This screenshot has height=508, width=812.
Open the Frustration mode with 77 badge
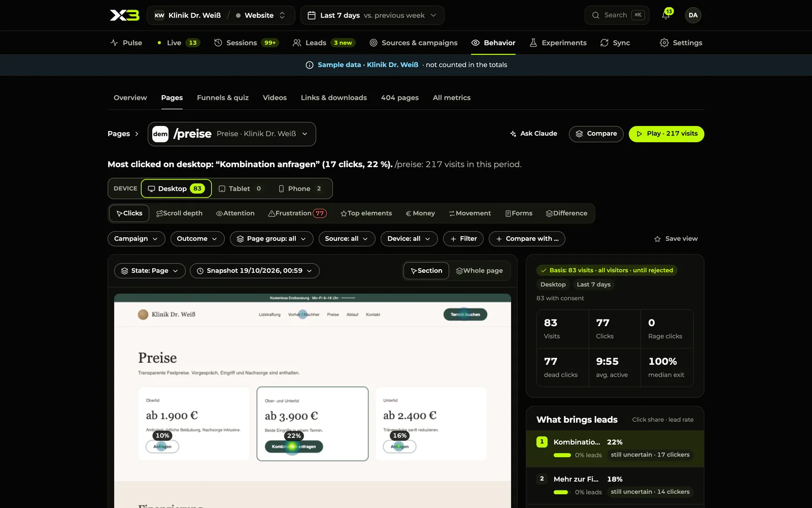click(x=297, y=213)
